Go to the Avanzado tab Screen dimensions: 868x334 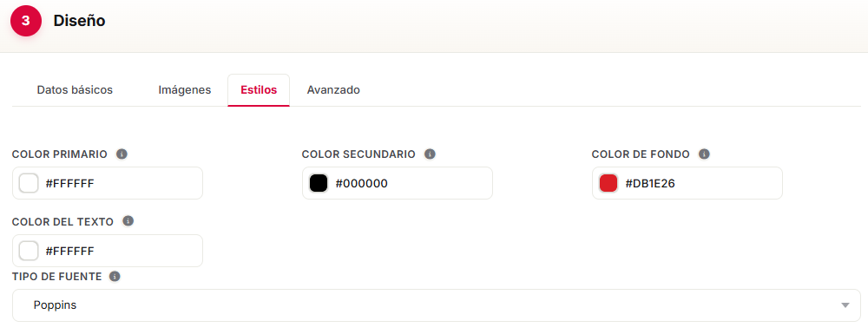pyautogui.click(x=333, y=90)
